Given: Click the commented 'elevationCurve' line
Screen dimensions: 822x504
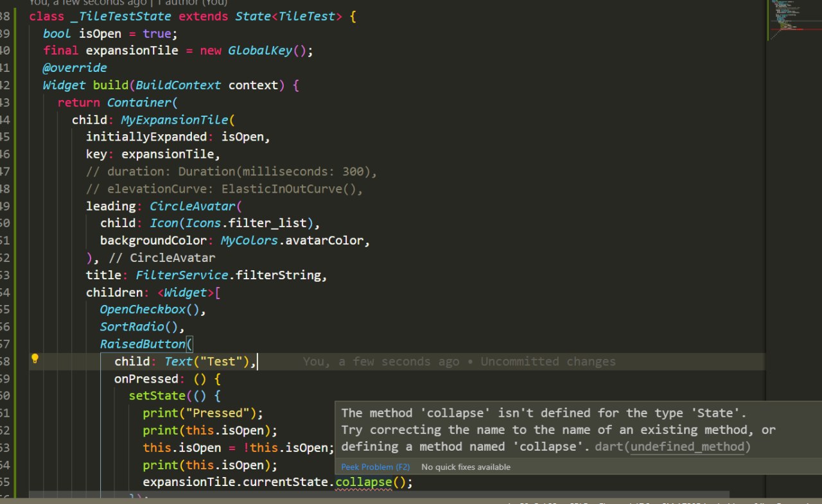Looking at the screenshot, I should pyautogui.click(x=225, y=189).
